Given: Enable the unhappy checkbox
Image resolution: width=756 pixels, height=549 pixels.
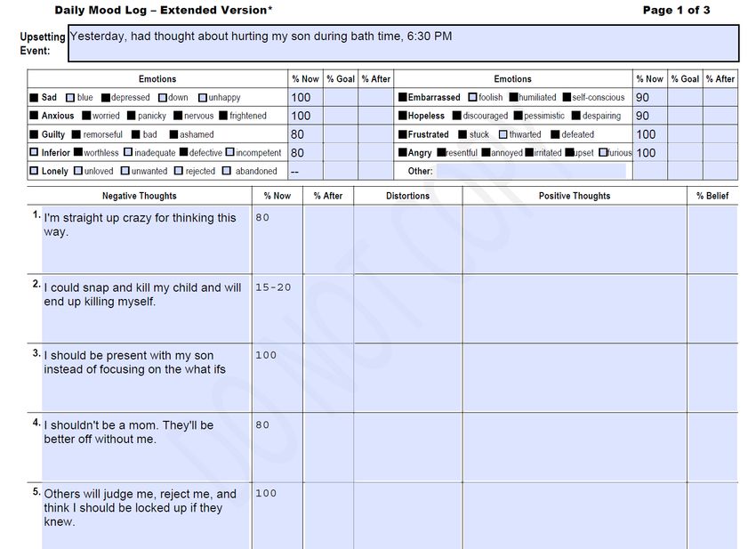Looking at the screenshot, I should (203, 98).
